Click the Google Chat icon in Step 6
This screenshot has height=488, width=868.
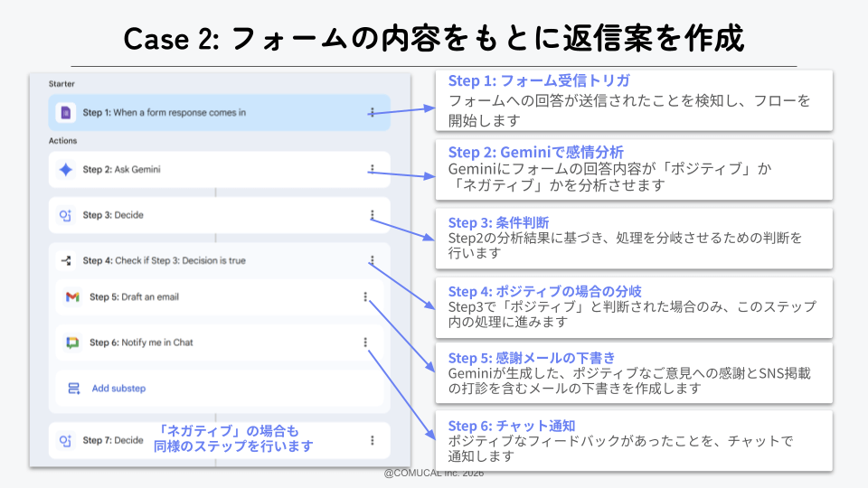click(x=72, y=343)
